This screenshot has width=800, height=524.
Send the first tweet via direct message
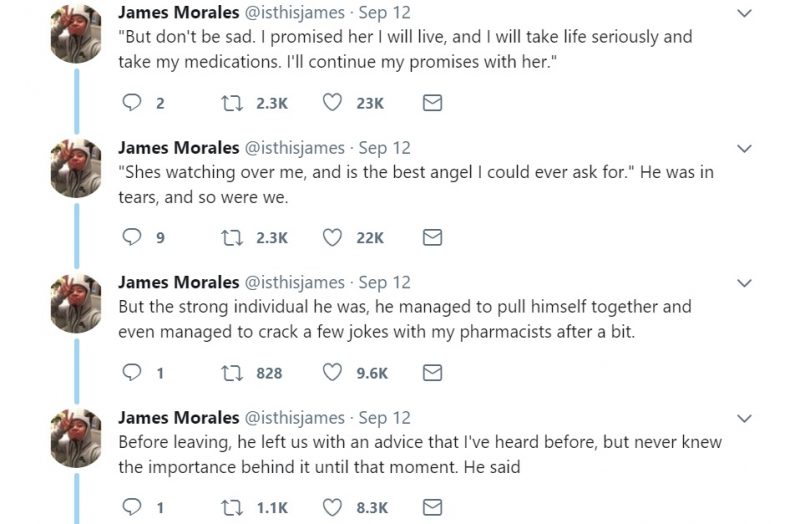click(432, 103)
